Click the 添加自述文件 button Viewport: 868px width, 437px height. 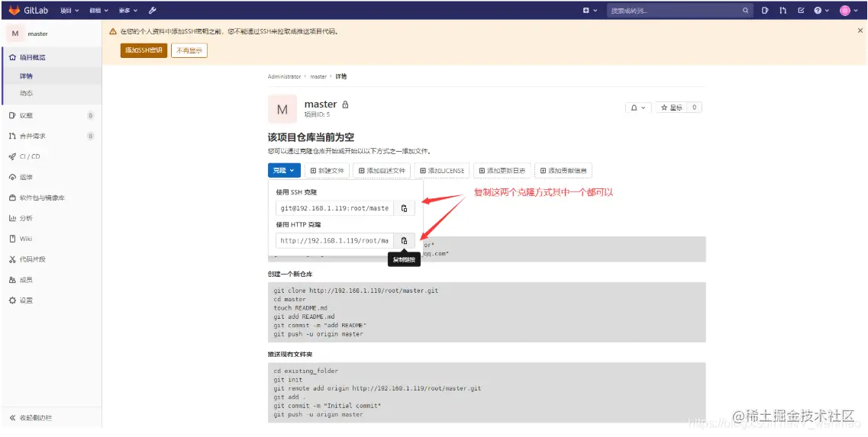[x=382, y=170]
